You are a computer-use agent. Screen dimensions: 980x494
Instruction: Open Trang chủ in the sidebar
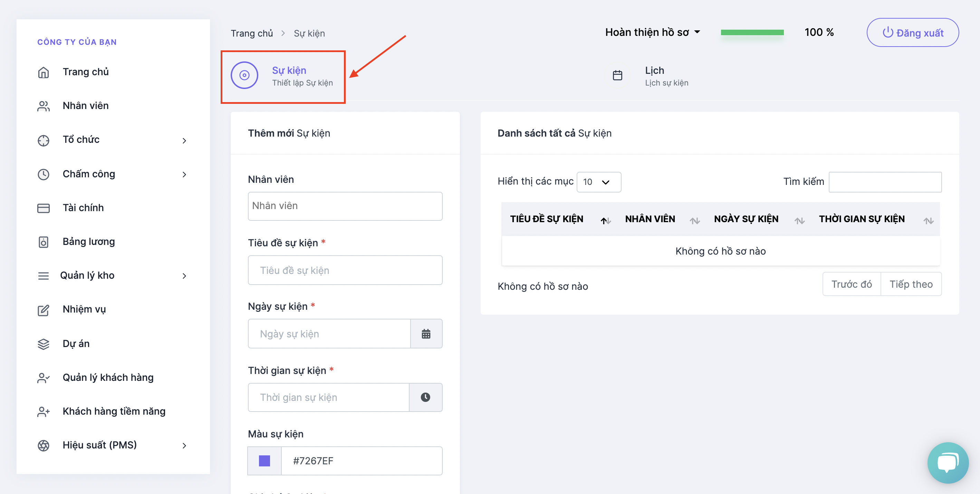pyautogui.click(x=86, y=72)
